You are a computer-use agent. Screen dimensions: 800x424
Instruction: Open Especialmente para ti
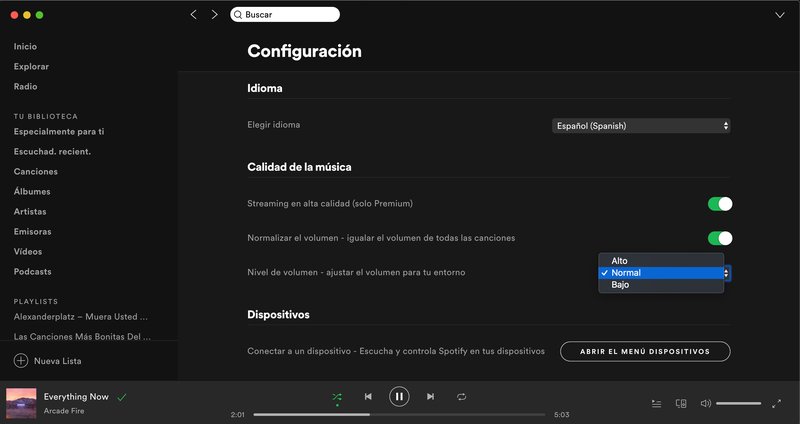tap(59, 132)
